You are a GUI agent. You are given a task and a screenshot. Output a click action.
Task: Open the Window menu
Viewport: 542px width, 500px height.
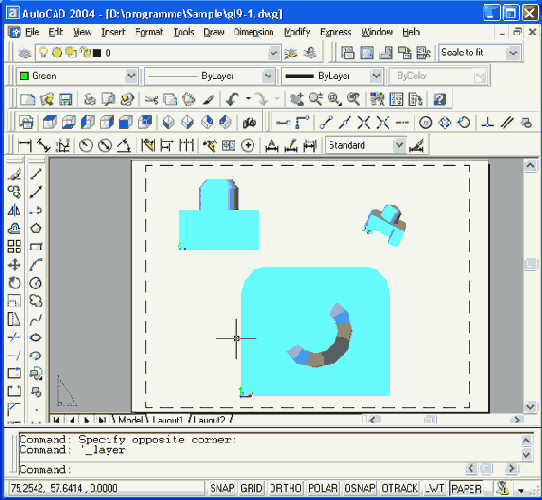(377, 32)
